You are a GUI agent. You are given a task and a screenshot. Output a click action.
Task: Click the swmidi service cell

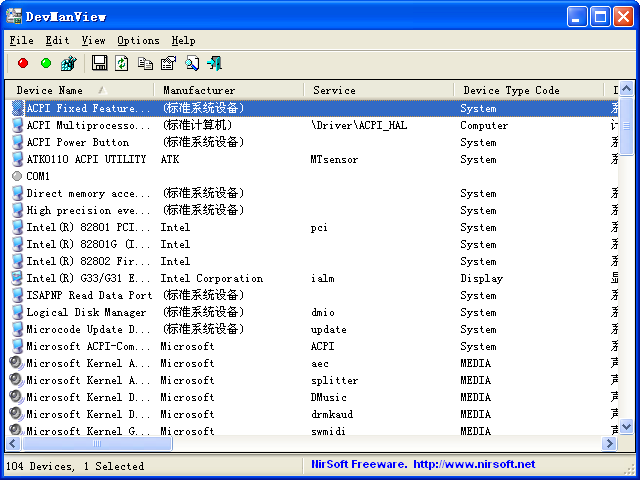[x=328, y=431]
